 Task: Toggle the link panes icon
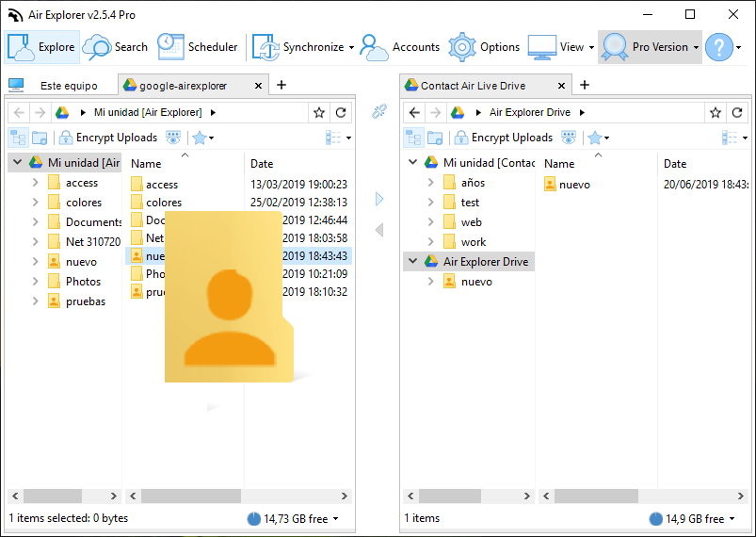pos(379,111)
